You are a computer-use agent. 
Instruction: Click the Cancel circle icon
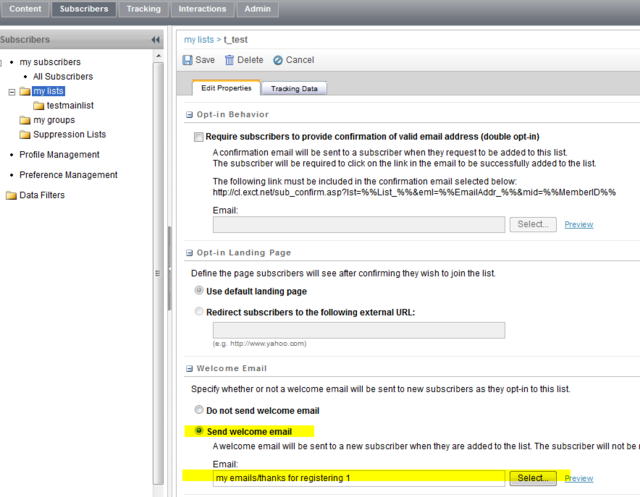pyautogui.click(x=278, y=60)
